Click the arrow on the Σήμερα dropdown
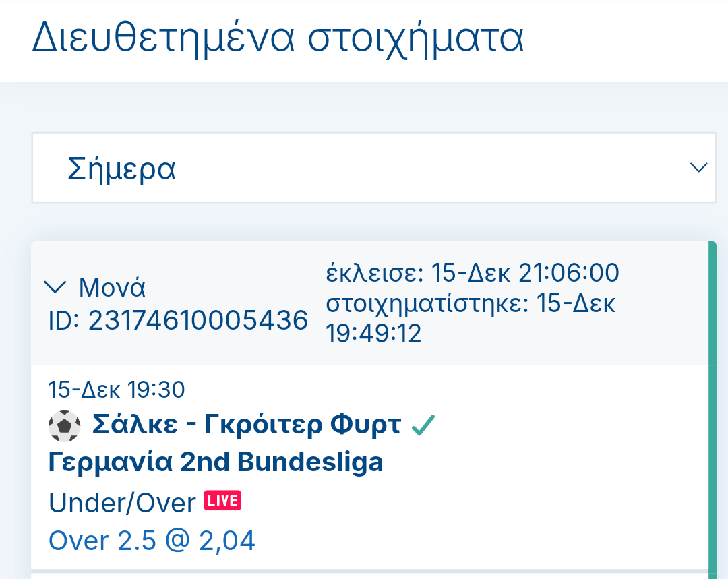 pos(698,167)
